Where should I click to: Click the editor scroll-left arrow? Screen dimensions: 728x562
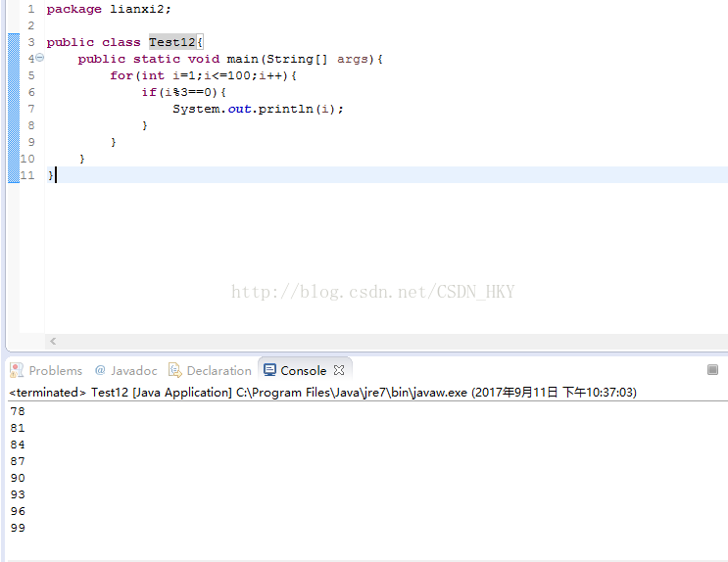click(x=53, y=341)
